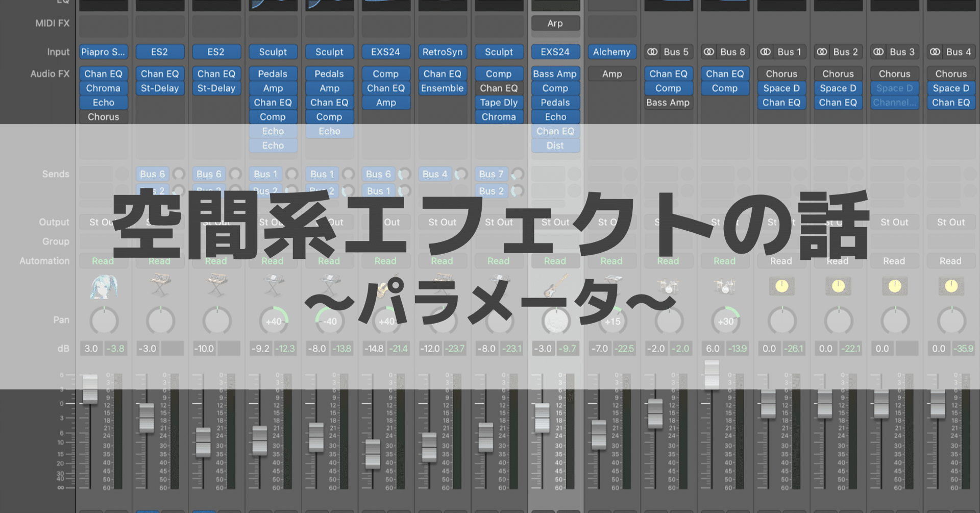
Task: Click pan knob on Bus 4 channel
Action: click(x=951, y=321)
